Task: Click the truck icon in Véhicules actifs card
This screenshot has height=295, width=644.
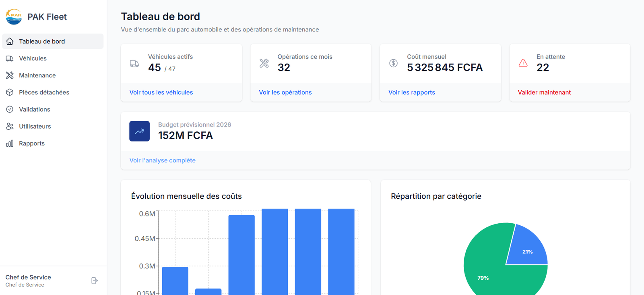Action: 134,64
